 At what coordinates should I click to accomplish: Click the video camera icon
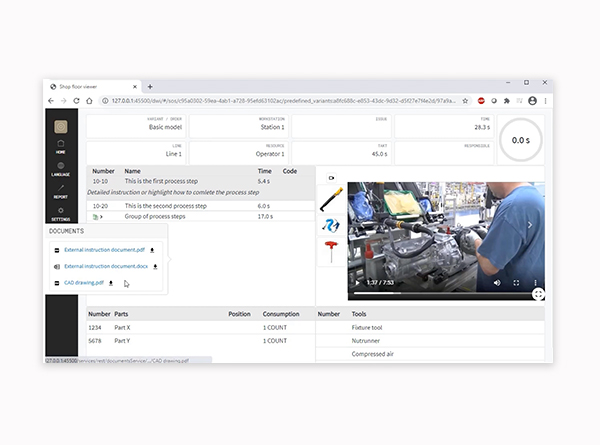(x=331, y=176)
